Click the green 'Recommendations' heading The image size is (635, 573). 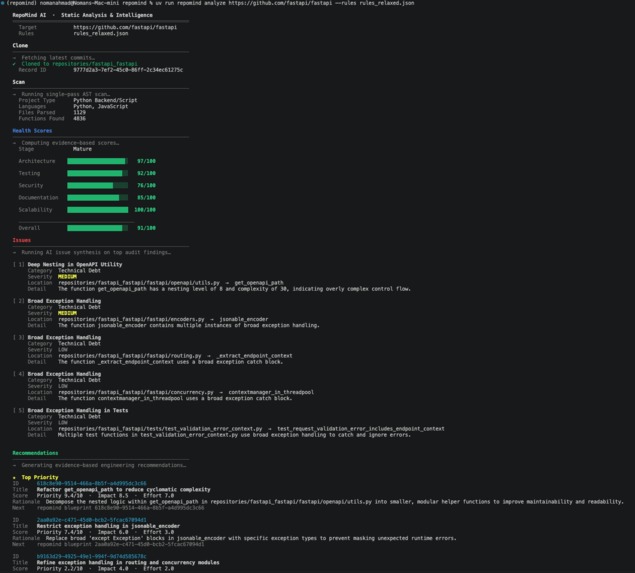pyautogui.click(x=35, y=452)
